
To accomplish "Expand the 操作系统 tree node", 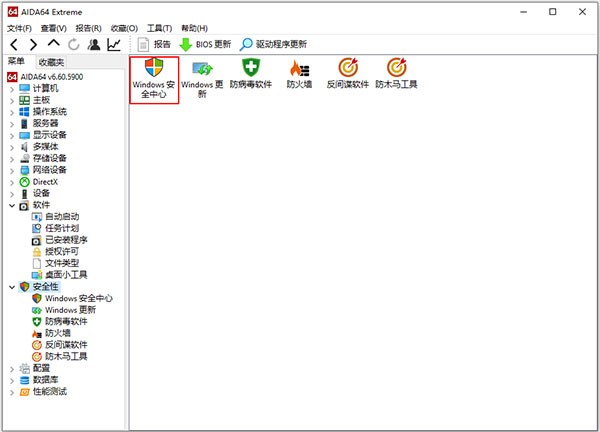I will (x=12, y=112).
